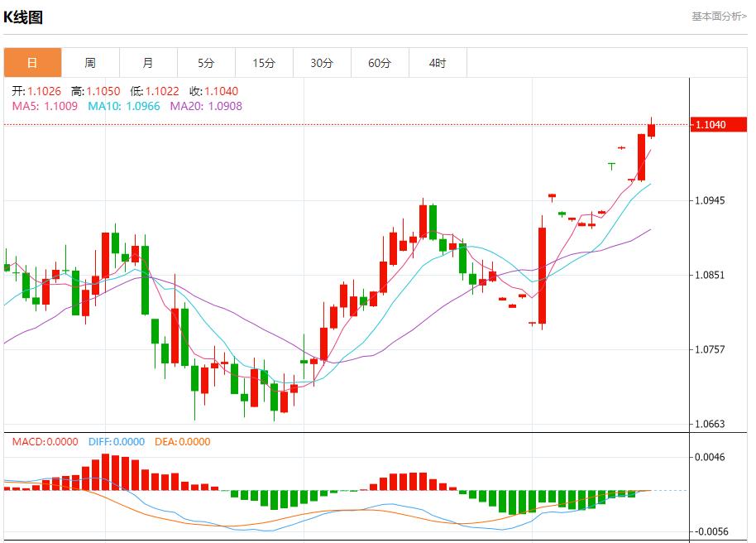The width and height of the screenshot is (756, 543).
Task: Click the 开 opening price value 1.1026
Action: [x=44, y=92]
